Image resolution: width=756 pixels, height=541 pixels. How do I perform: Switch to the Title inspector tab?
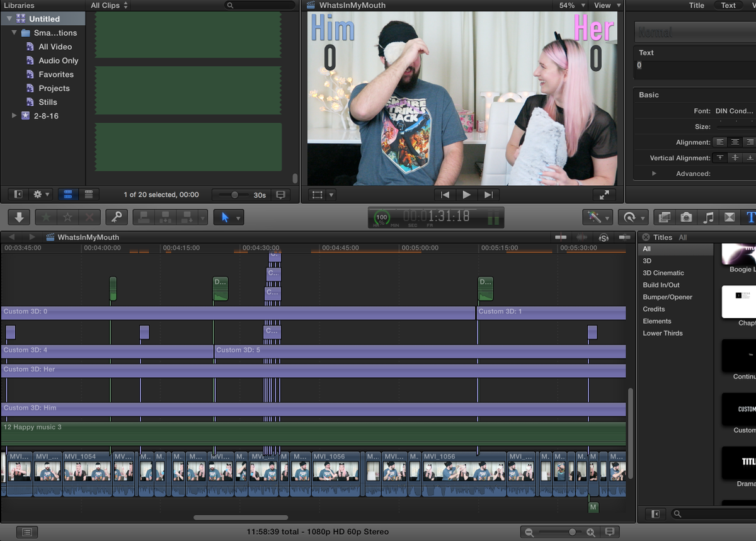[697, 5]
